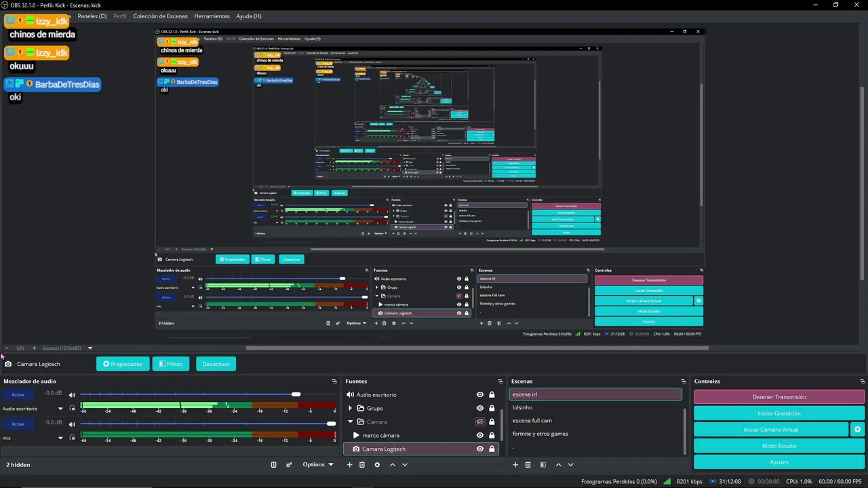Pop out the Controles dock

[862, 382]
